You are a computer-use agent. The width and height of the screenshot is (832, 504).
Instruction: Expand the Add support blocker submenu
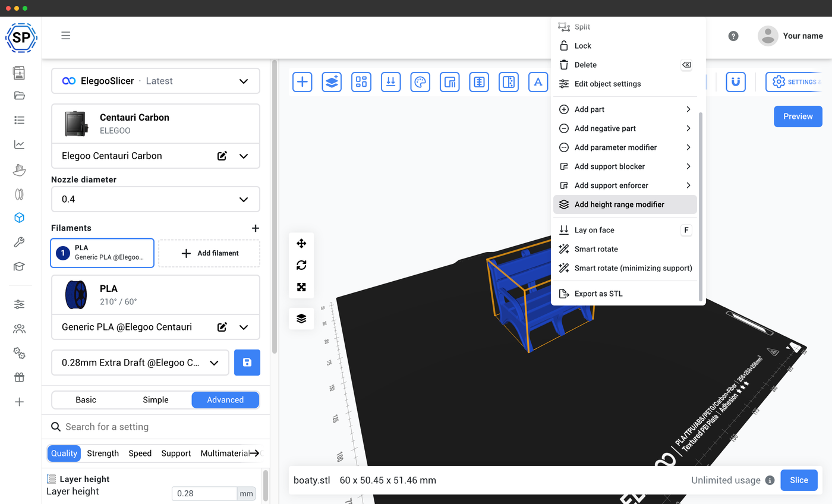coord(625,166)
